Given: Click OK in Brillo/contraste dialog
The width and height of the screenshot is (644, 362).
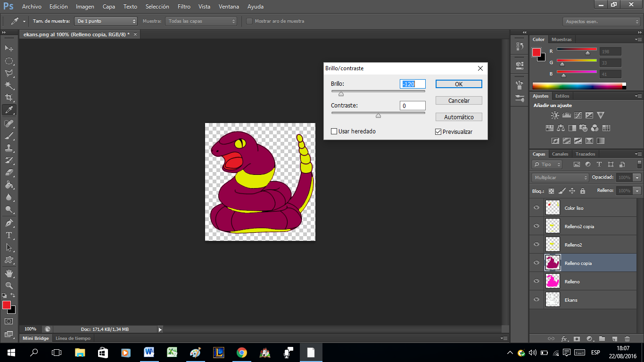Looking at the screenshot, I should [x=459, y=84].
